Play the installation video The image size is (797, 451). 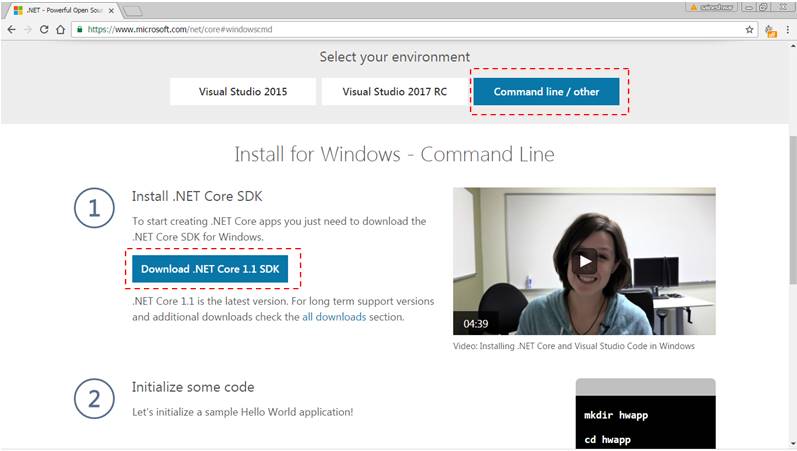(585, 261)
